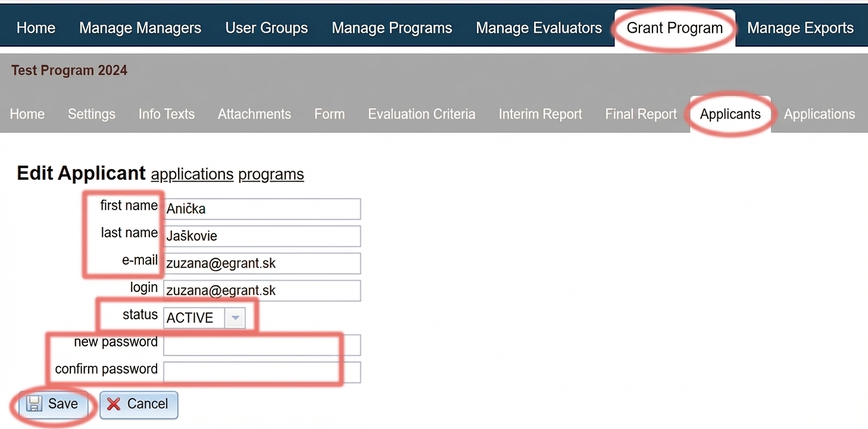Open Manage Exports menu item
Screen dimensions: 868x429
(x=800, y=28)
